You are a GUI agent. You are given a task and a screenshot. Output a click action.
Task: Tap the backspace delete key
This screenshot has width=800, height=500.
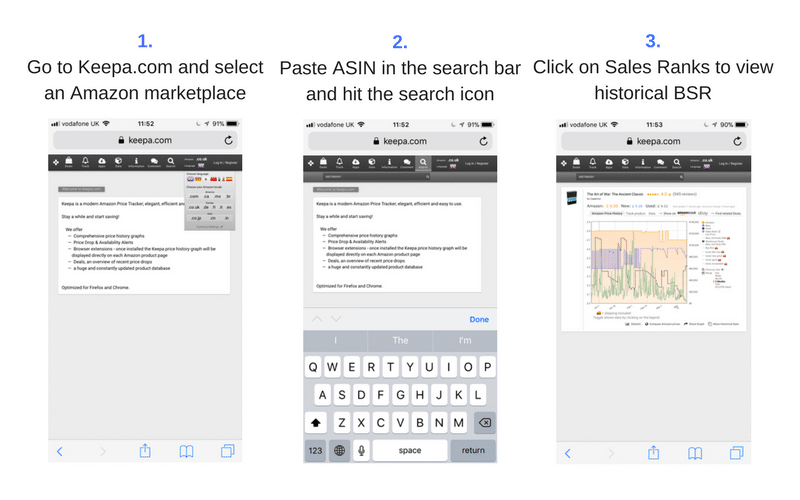coord(484,422)
